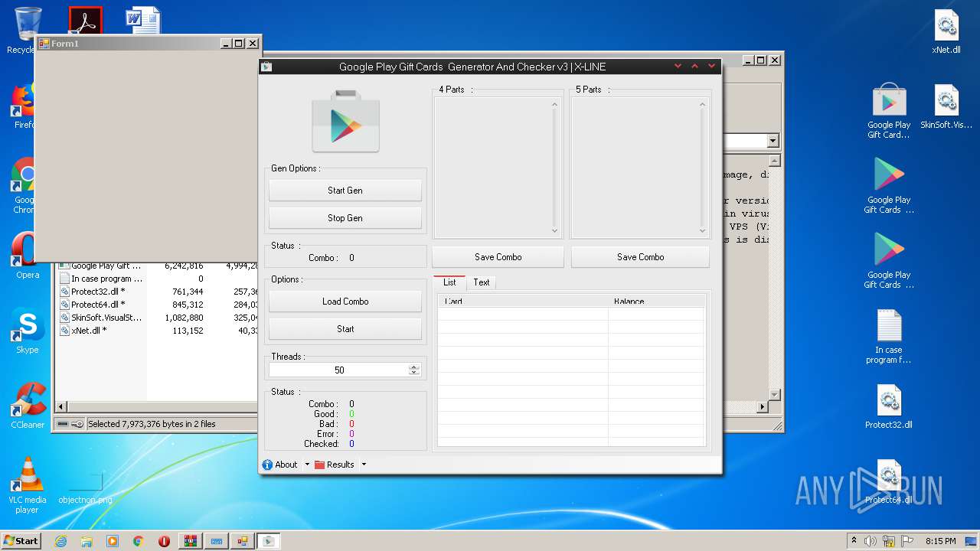This screenshot has width=980, height=551.
Task: Open Protect32.dll desktop file
Action: pyautogui.click(x=889, y=406)
